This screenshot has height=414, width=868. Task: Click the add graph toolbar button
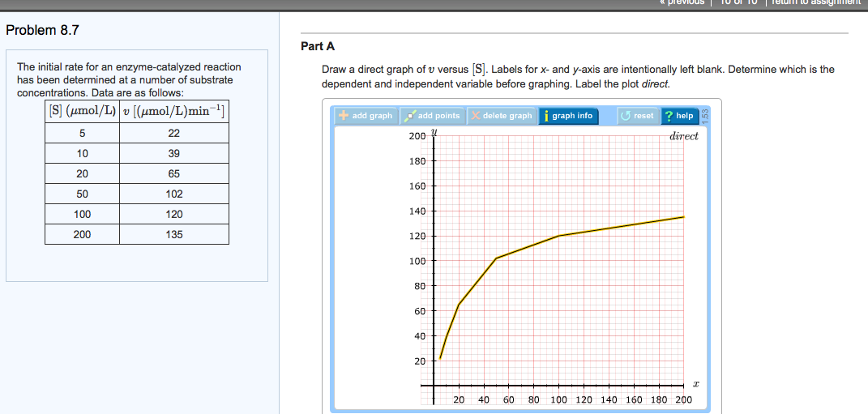[365, 116]
